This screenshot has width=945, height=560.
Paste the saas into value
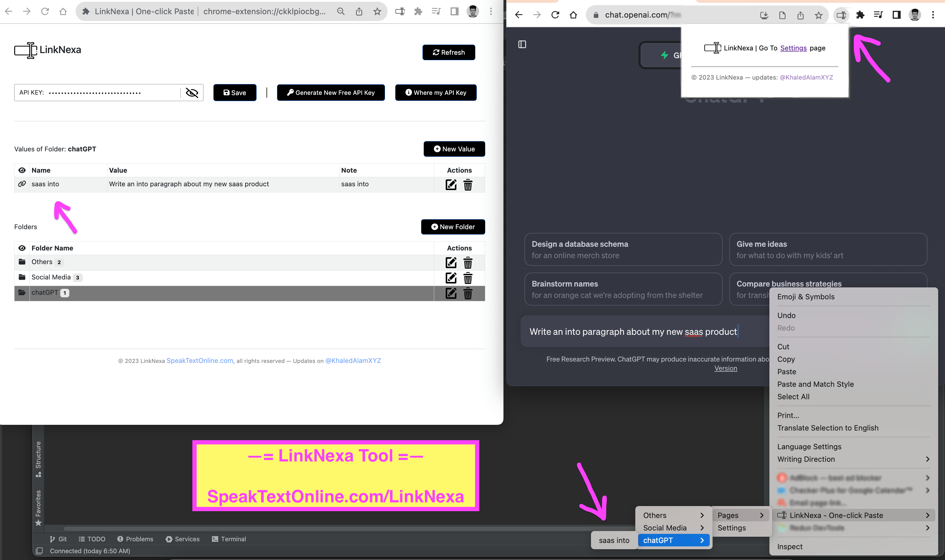614,540
